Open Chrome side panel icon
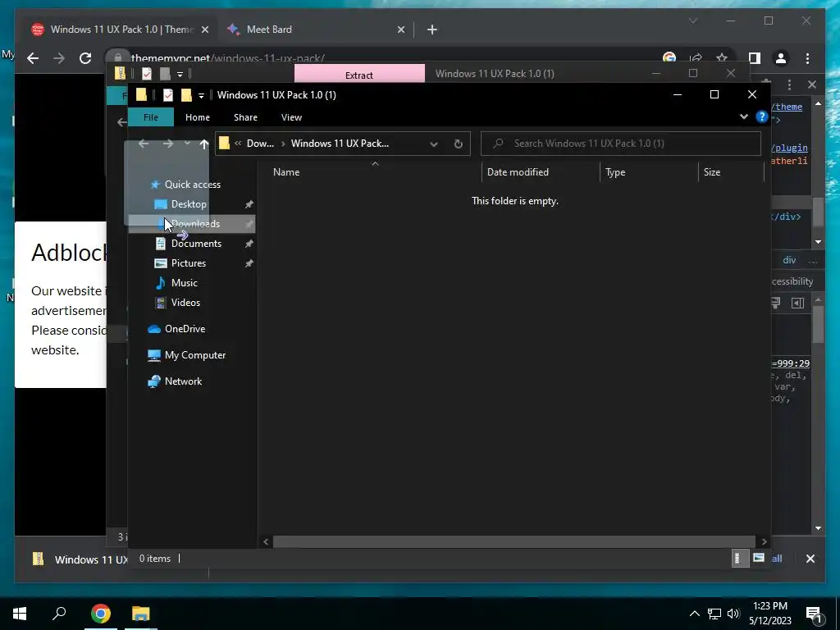 755,58
